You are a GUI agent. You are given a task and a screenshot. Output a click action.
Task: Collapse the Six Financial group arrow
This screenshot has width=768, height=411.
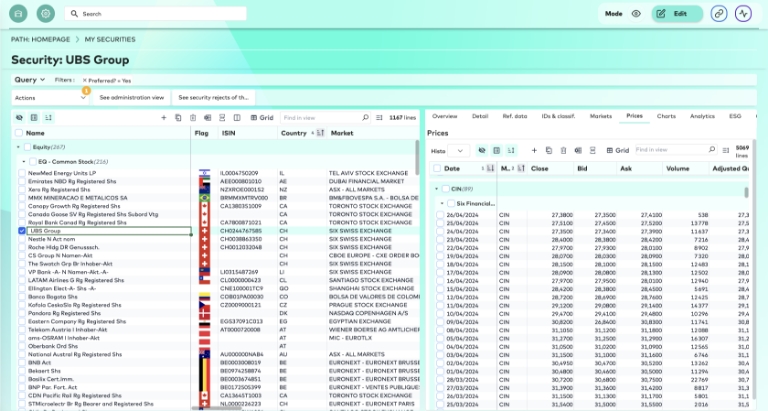pos(442,203)
